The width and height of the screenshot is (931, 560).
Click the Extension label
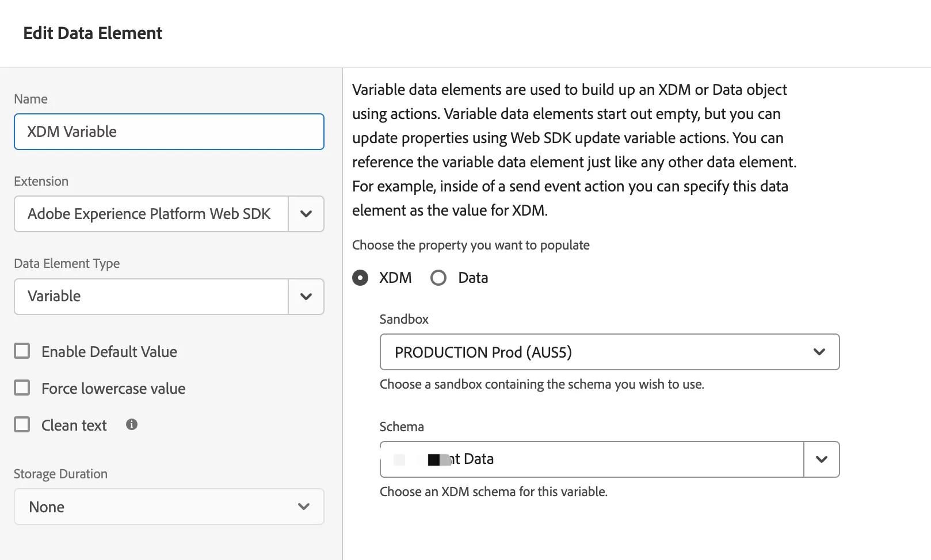point(41,181)
